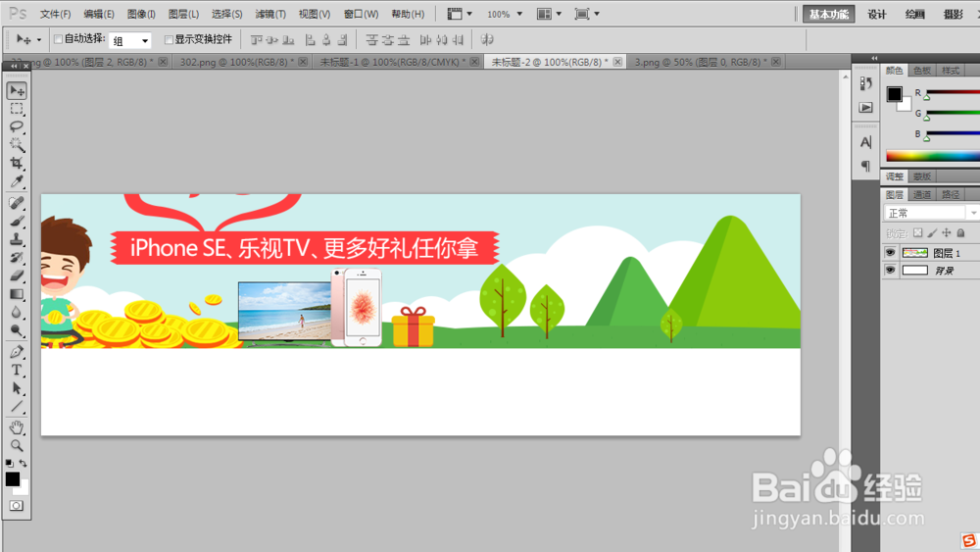Image resolution: width=980 pixels, height=552 pixels.
Task: Toggle lock image pixels brush icon
Action: [932, 233]
